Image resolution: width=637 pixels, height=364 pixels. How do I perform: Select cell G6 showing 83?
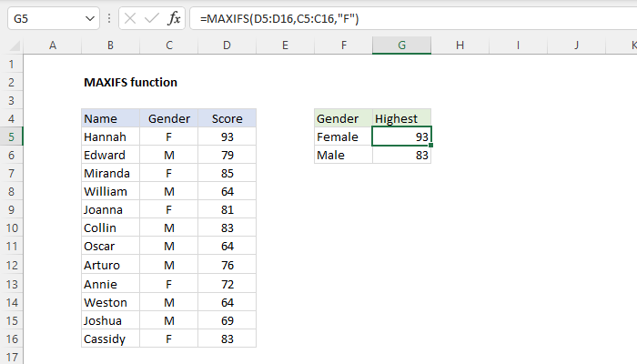click(402, 155)
